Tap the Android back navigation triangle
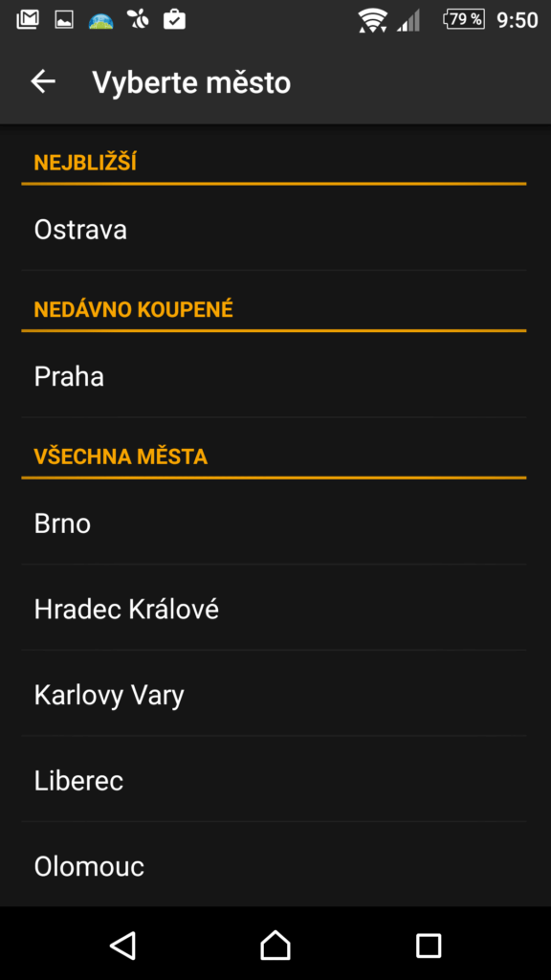 pyautogui.click(x=123, y=945)
